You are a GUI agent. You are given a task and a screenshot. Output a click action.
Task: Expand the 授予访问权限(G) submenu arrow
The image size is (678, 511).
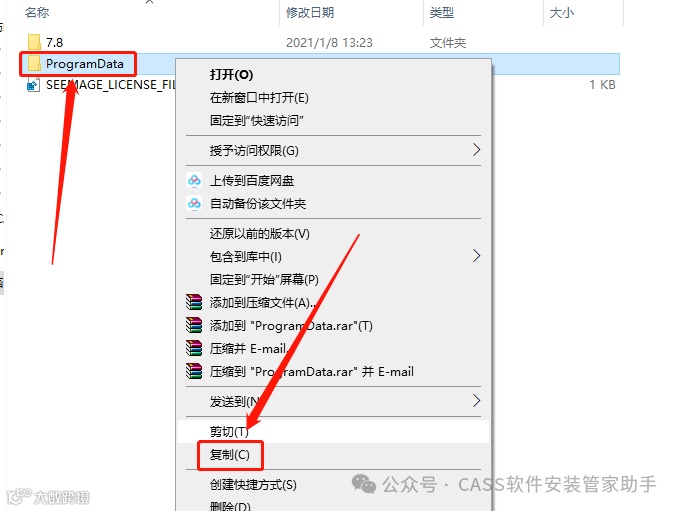pyautogui.click(x=476, y=150)
